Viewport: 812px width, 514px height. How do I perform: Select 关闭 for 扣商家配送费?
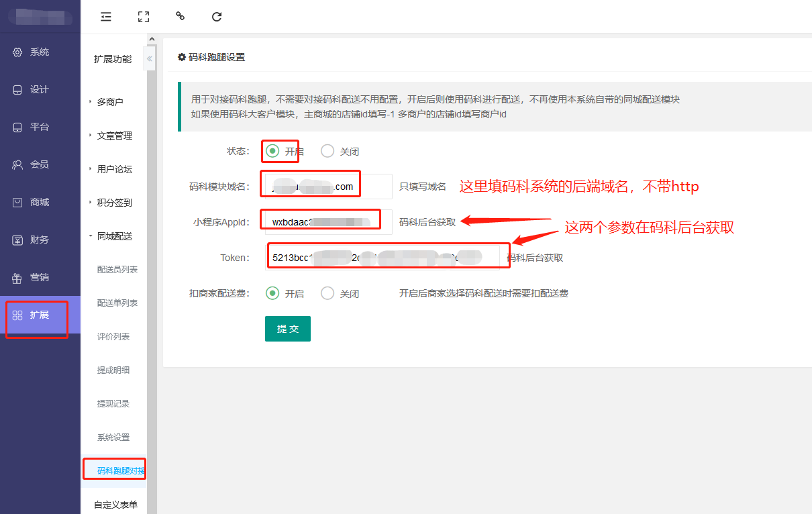[327, 293]
